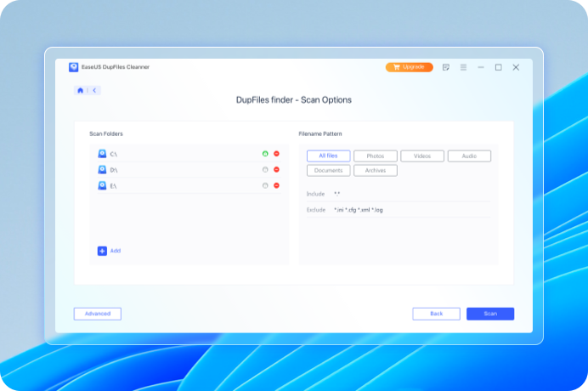Start the scan with the Scan button
The width and height of the screenshot is (588, 391).
[x=490, y=314]
